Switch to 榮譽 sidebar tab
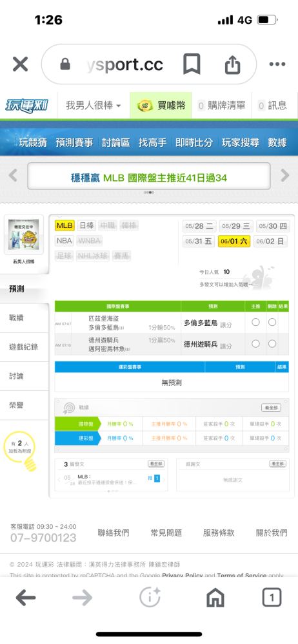This screenshot has height=644, width=298. click(x=25, y=405)
